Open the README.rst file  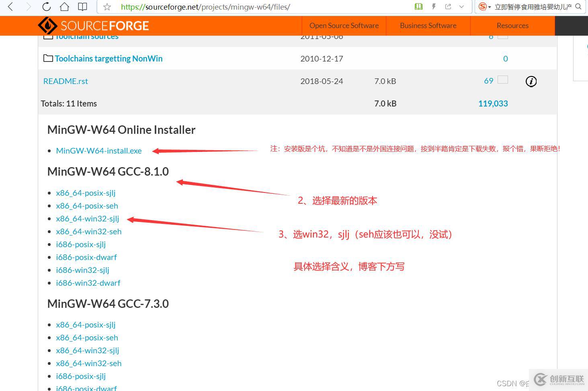pos(66,81)
